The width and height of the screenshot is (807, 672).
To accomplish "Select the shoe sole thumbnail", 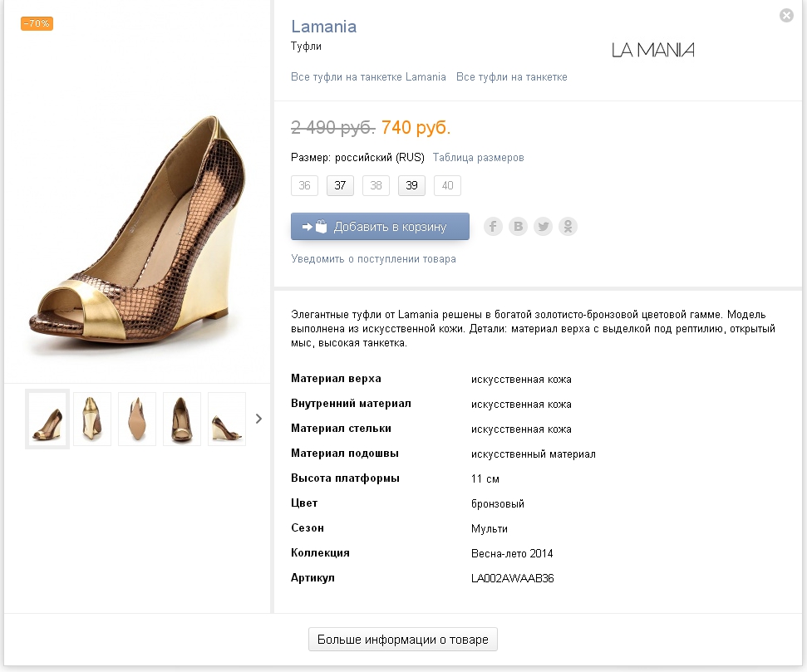I will tap(137, 419).
